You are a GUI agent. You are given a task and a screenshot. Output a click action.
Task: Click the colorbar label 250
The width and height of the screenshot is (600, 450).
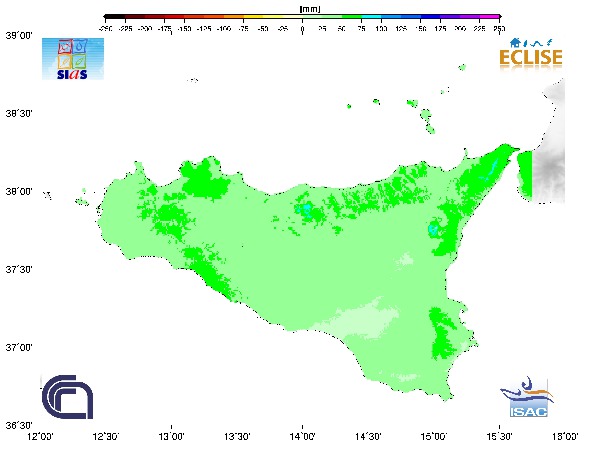click(499, 29)
